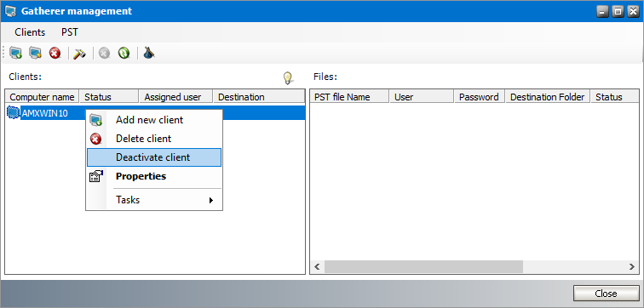
Task: Open the PST menu
Action: (x=69, y=32)
